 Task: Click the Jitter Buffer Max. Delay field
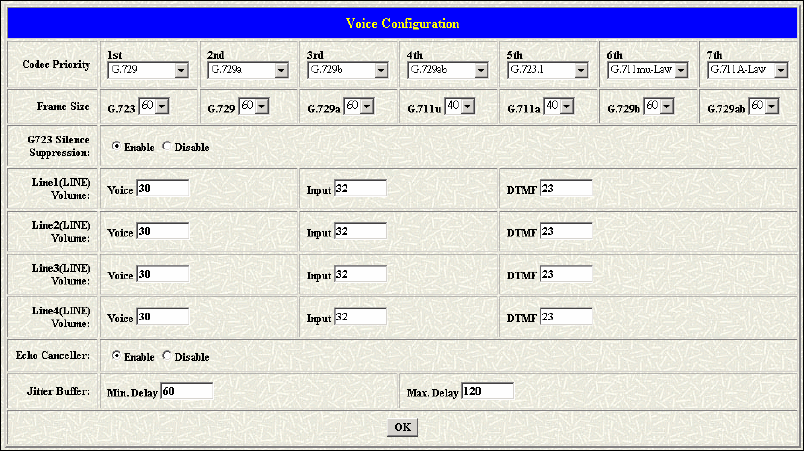point(487,391)
